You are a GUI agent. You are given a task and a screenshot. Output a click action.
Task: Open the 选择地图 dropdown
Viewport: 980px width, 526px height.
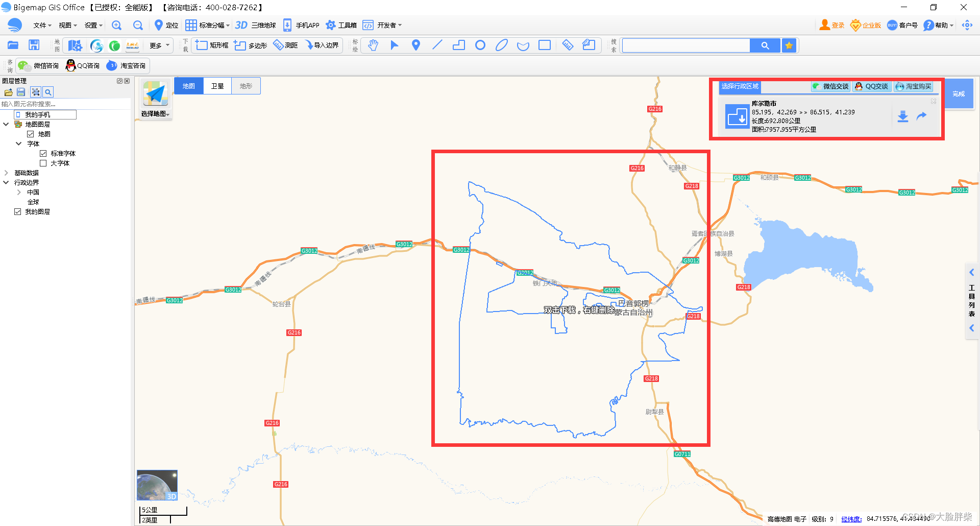[155, 114]
